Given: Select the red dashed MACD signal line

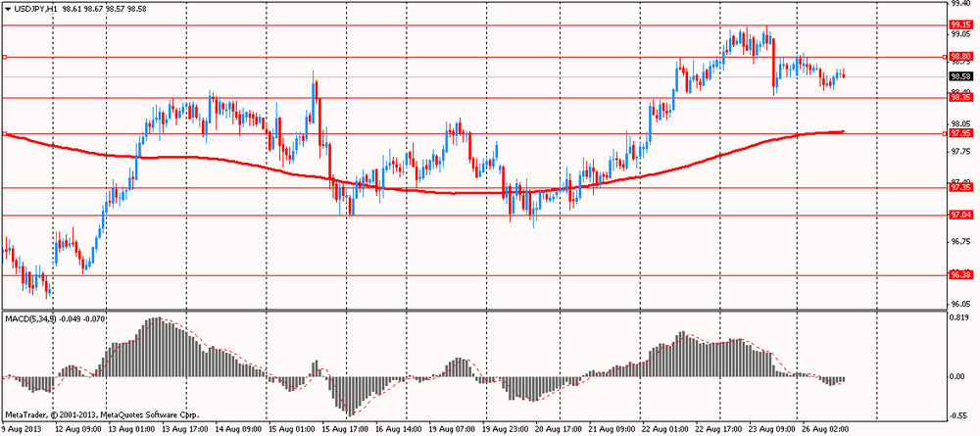Looking at the screenshot, I should pyautogui.click(x=350, y=412).
